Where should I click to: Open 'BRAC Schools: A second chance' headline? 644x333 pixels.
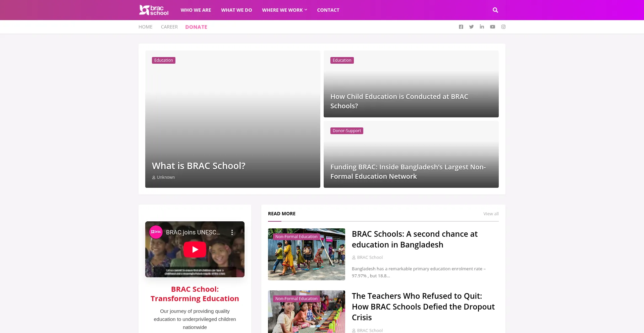click(x=415, y=239)
